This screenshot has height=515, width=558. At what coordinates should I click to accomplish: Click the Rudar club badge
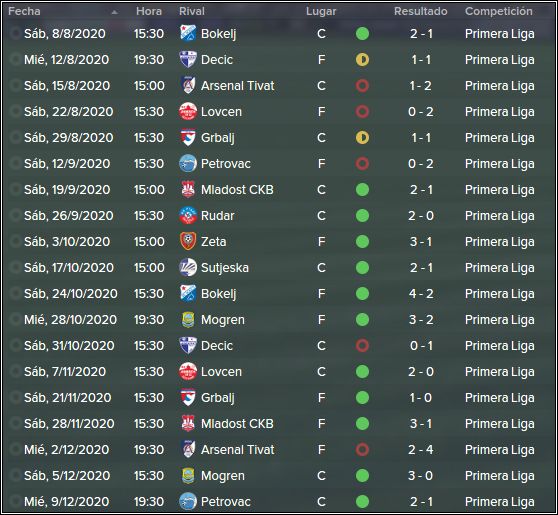point(188,215)
